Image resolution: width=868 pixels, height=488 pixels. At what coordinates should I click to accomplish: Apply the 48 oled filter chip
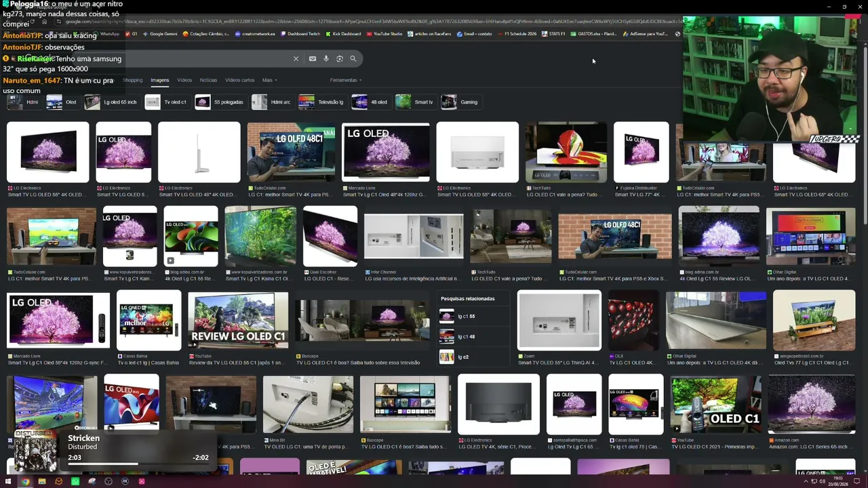click(x=370, y=102)
